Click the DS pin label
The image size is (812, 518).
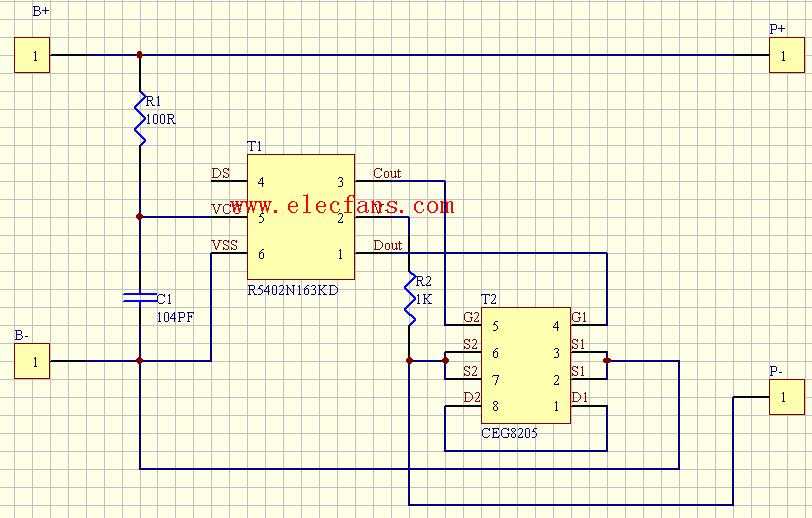click(x=221, y=173)
